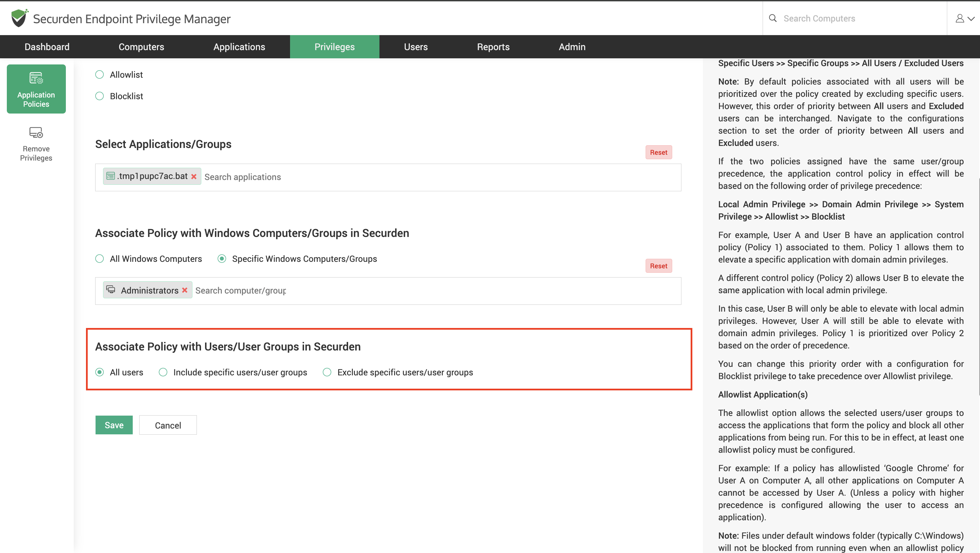Click 'Allowlist Application(s)' help heading
980x553 pixels.
point(763,394)
